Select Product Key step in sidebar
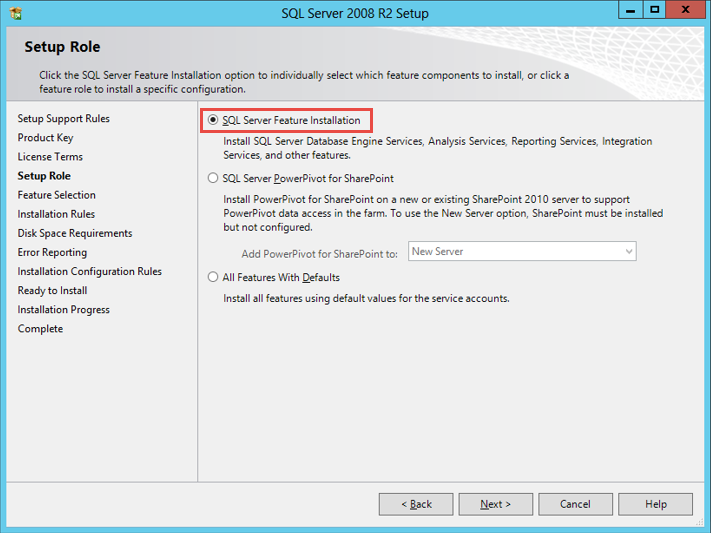Image resolution: width=711 pixels, height=533 pixels. (45, 138)
